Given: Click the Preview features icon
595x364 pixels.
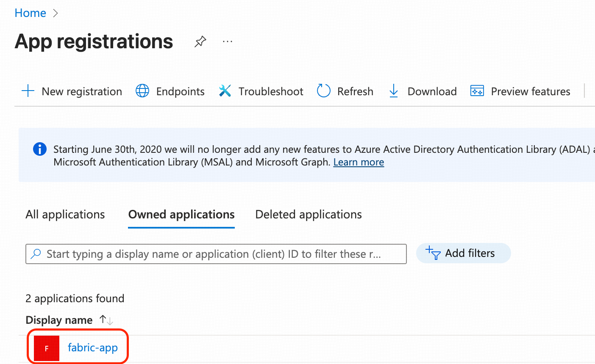Looking at the screenshot, I should pyautogui.click(x=477, y=91).
